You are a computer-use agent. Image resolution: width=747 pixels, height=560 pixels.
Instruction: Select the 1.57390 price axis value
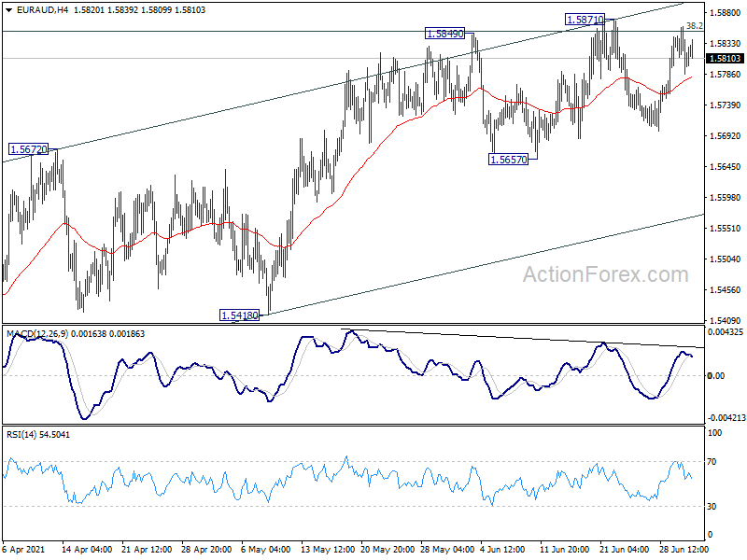pyautogui.click(x=726, y=105)
